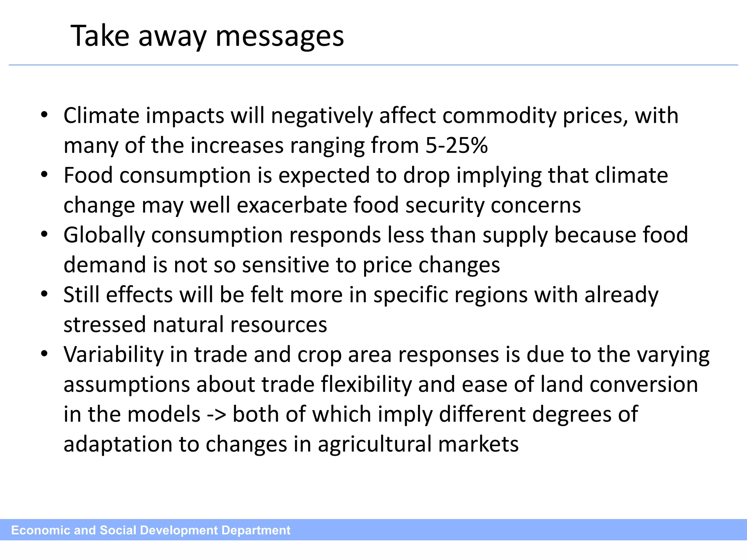Click the bullet point before 'Globally consumption'
The image size is (747, 560).
pos(44,235)
